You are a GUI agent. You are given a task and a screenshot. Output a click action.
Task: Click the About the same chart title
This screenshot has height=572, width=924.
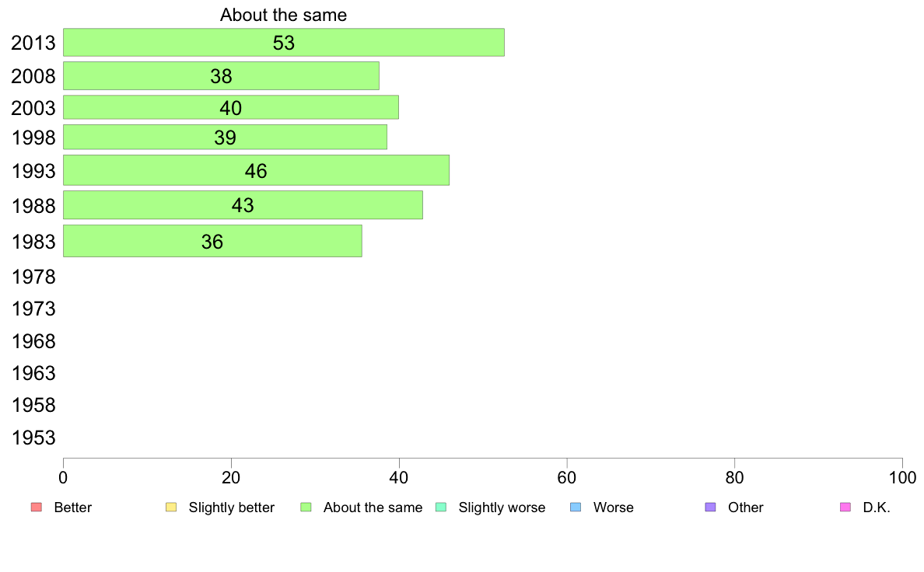coord(283,15)
